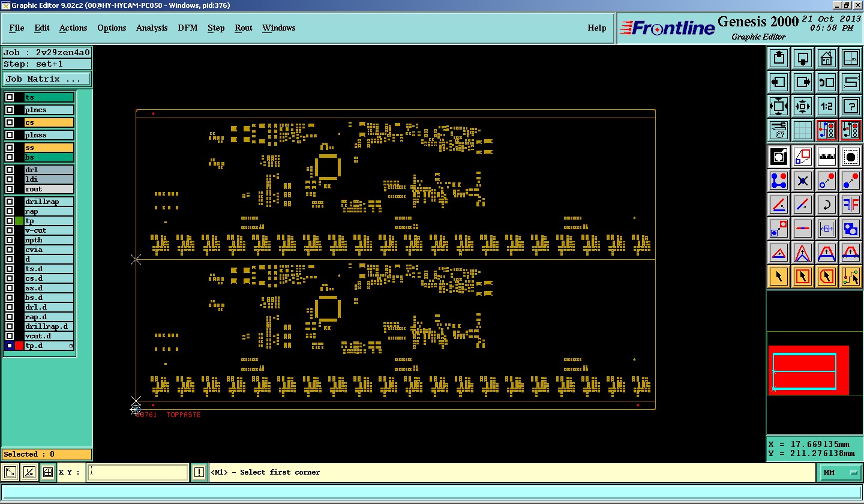Click the blue connected dots icon
Screen dimensions: 864x504
(x=779, y=180)
